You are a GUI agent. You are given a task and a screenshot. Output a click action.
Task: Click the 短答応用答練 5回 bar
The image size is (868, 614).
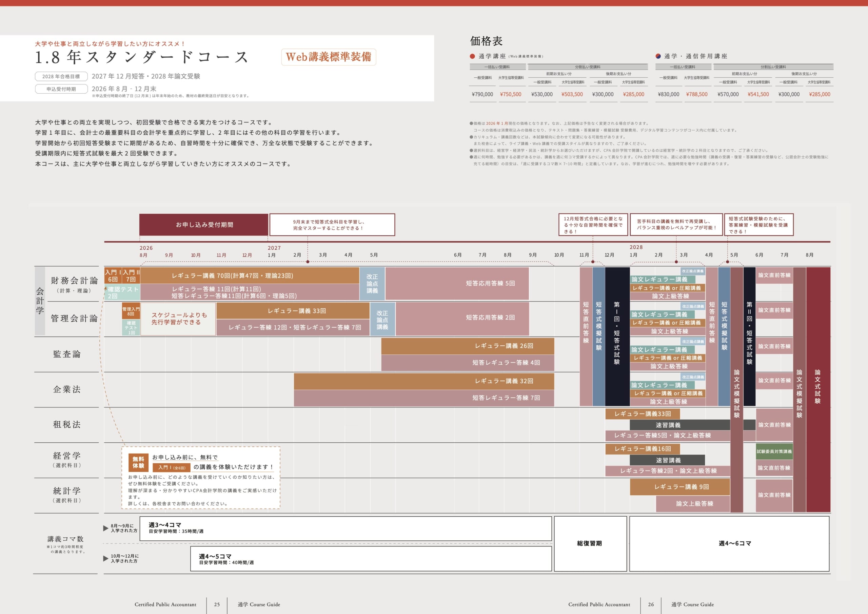click(x=457, y=283)
